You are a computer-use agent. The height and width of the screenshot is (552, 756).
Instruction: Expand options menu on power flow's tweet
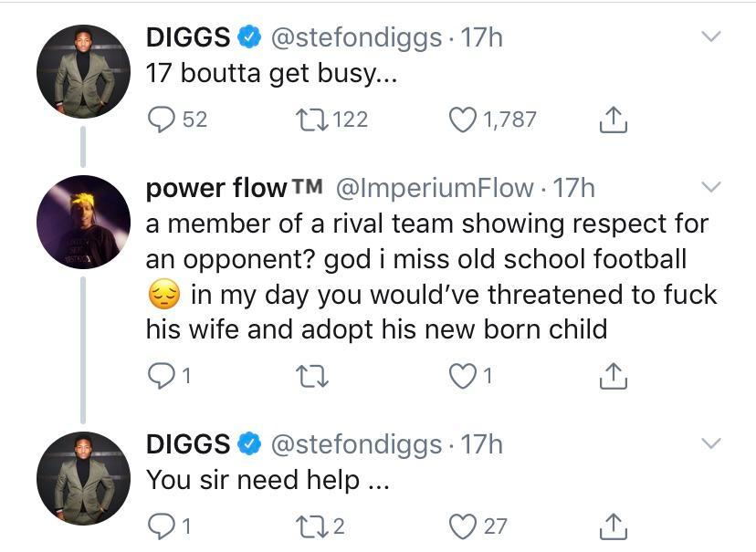711,184
